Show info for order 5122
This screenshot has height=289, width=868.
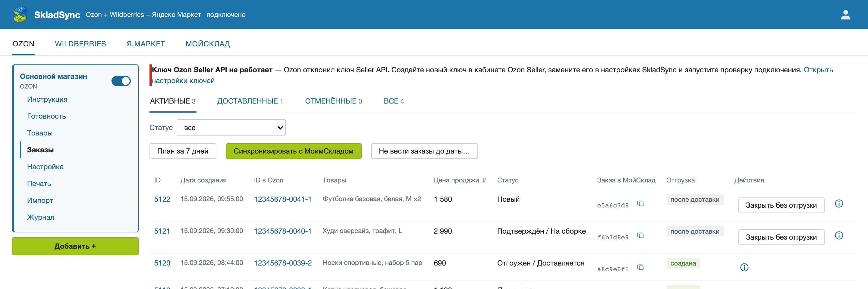click(x=839, y=204)
